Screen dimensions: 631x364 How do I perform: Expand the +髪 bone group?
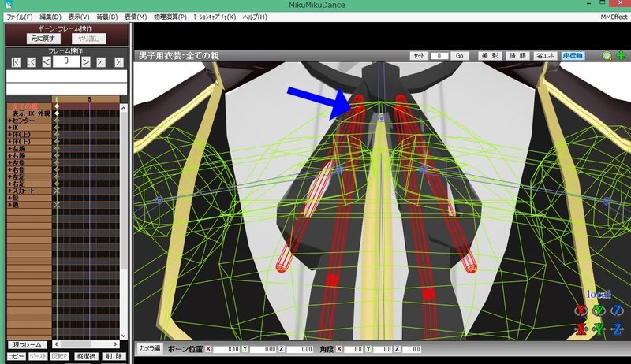tap(13, 198)
